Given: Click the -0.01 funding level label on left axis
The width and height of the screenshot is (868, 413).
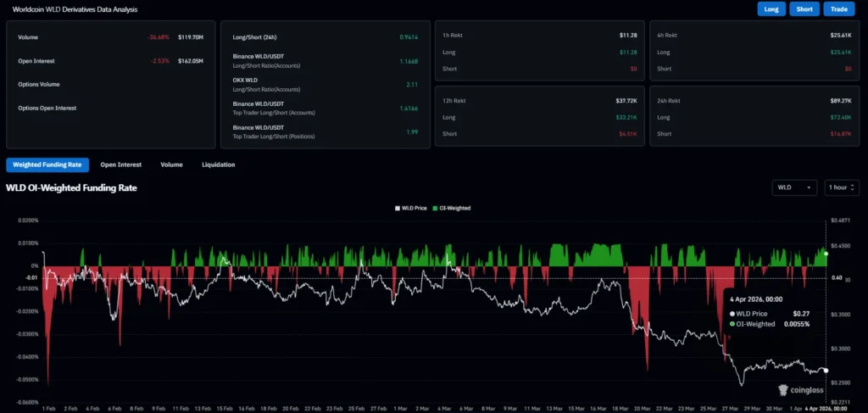Looking at the screenshot, I should point(31,277).
